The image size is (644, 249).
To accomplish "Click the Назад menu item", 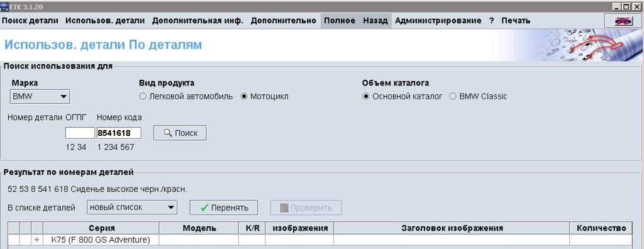I will pyautogui.click(x=375, y=21).
